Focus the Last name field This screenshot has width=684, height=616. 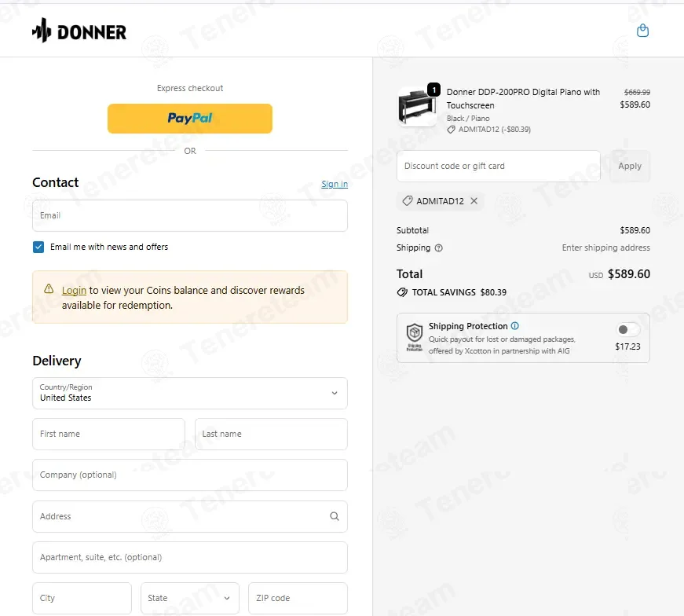coord(271,434)
